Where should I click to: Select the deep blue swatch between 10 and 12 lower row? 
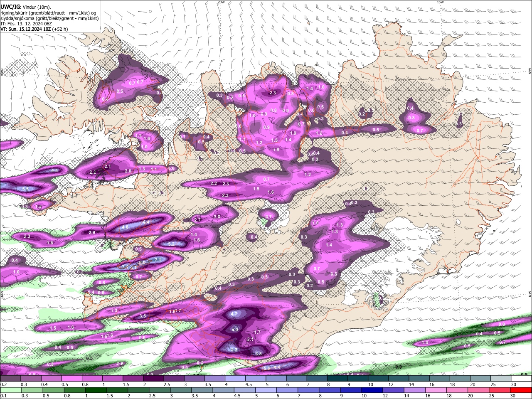(372, 390)
